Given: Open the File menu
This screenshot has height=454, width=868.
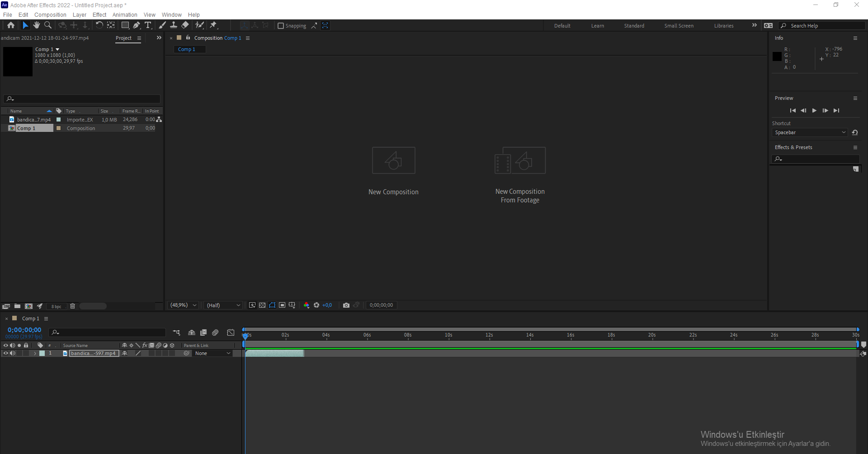Looking at the screenshot, I should (x=8, y=15).
